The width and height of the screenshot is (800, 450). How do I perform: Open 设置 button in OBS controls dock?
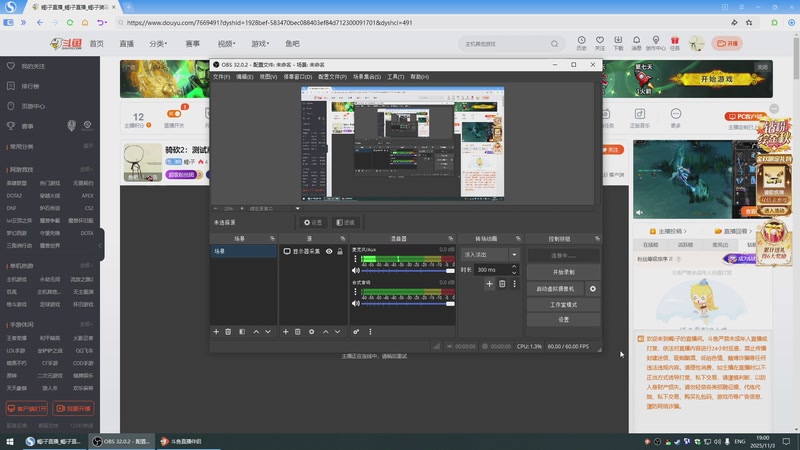[563, 320]
